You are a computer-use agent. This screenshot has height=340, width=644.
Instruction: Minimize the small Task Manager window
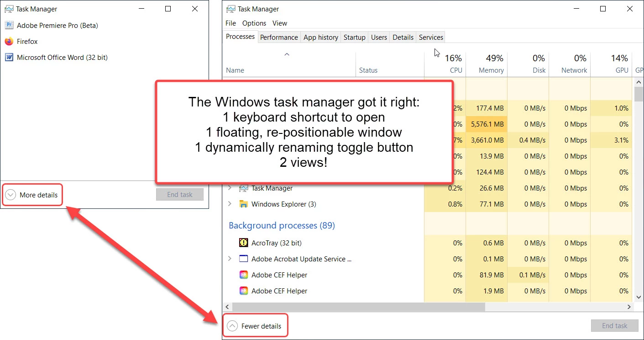[x=141, y=9]
